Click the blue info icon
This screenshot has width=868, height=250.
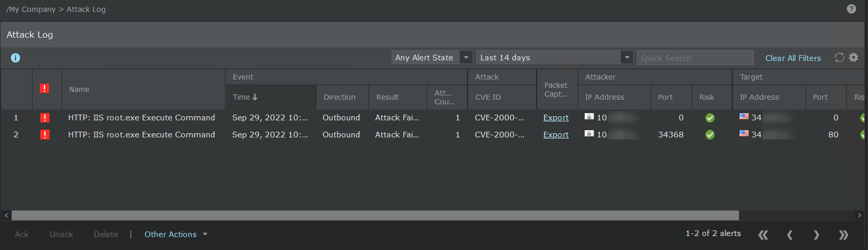pos(15,58)
